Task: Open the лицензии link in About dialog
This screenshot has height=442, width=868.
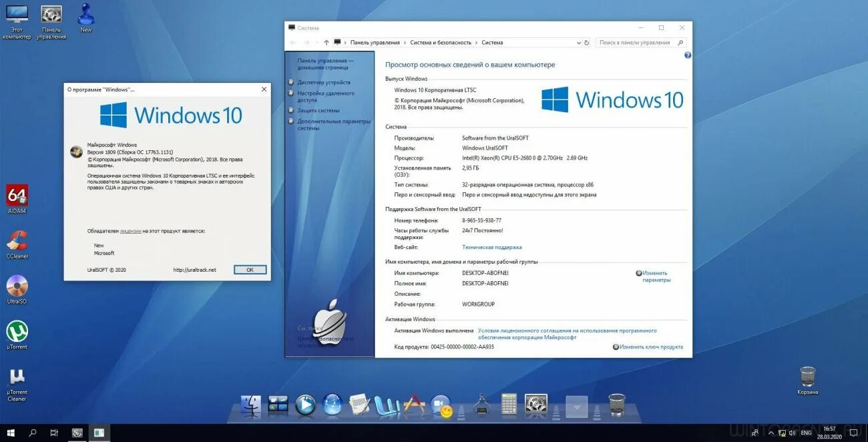Action: pos(130,231)
